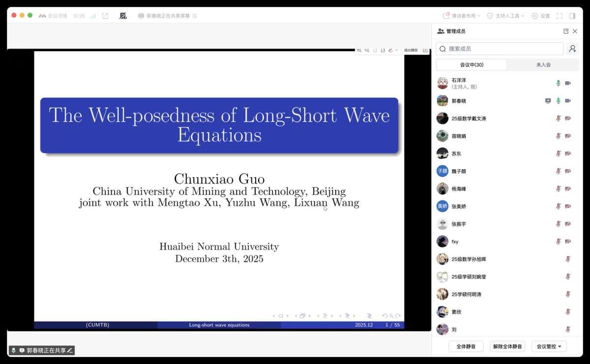Select the 会议中(30) tab
590x364 pixels.
pyautogui.click(x=472, y=65)
